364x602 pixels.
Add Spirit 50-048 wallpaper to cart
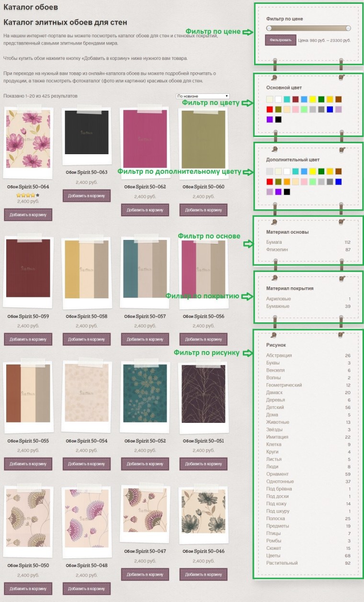pos(86,588)
